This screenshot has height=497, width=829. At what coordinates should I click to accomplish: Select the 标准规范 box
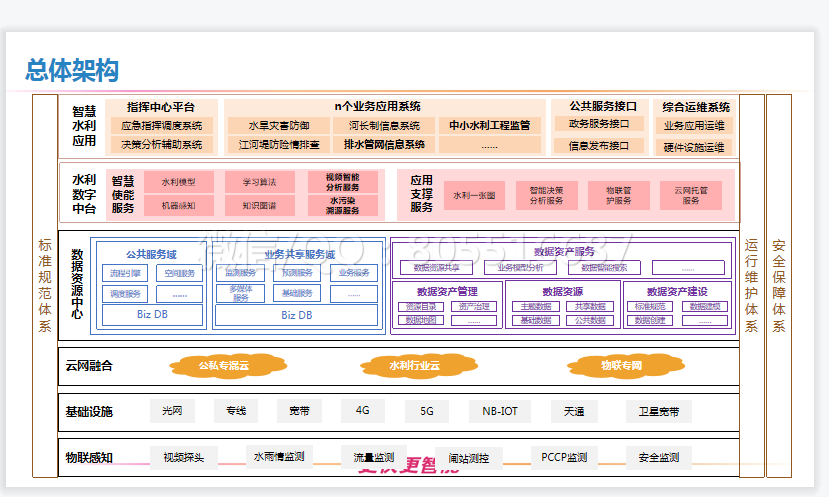click(650, 307)
